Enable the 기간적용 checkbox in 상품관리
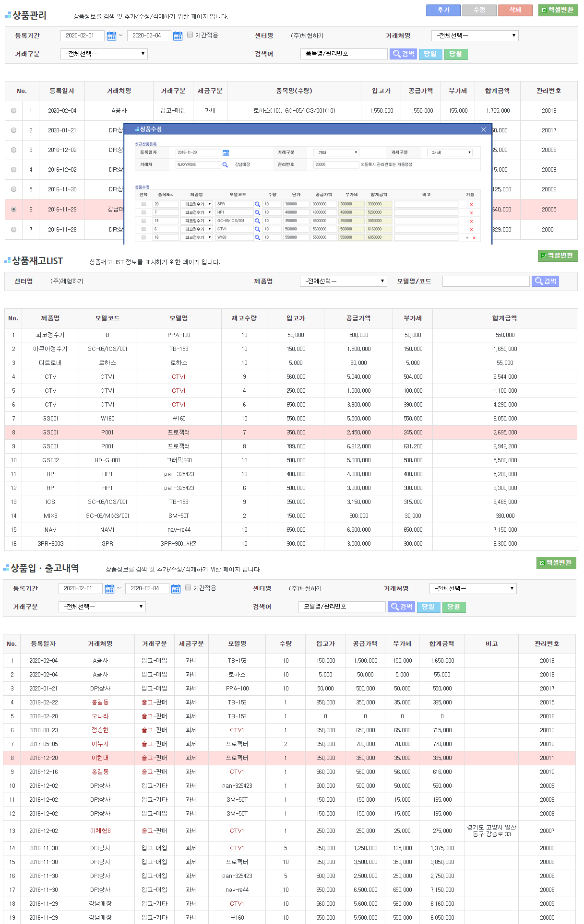This screenshot has height=924, width=584. [190, 35]
